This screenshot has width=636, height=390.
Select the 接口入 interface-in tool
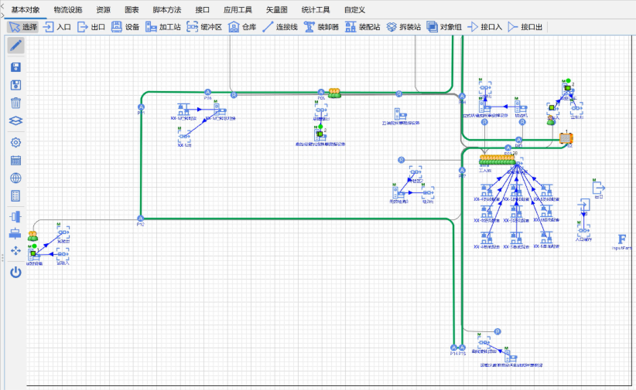tap(485, 27)
